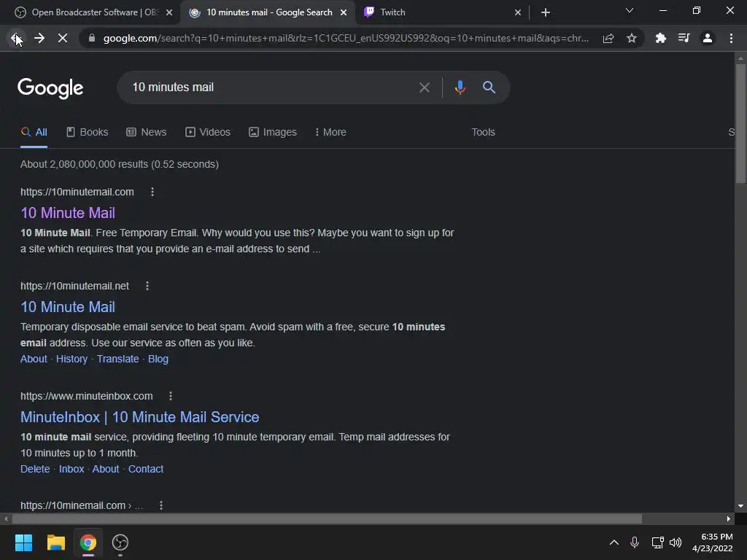This screenshot has width=747, height=560.
Task: Focus the Google search input field
Action: click(x=271, y=87)
